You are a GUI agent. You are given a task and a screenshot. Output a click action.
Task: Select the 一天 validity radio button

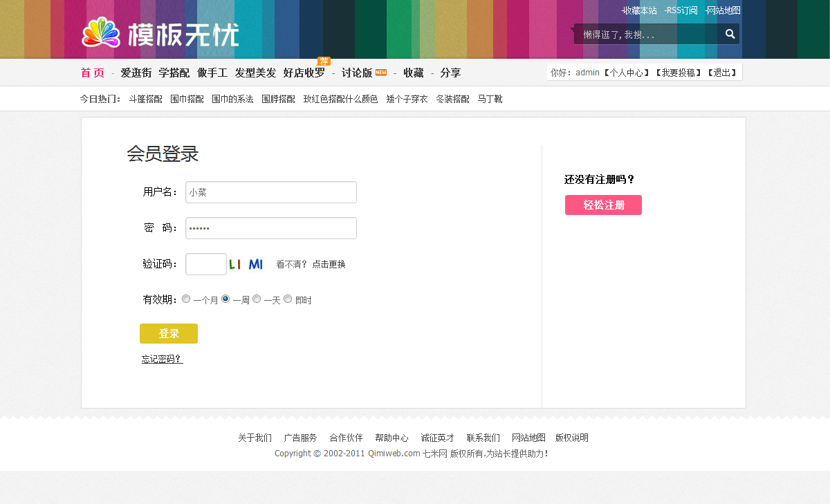[x=257, y=299]
